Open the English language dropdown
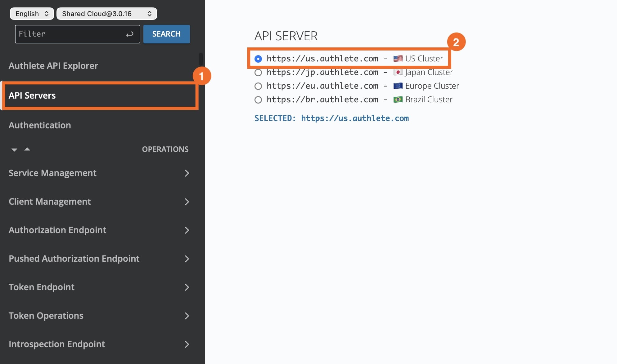This screenshot has height=364, width=617. pos(32,14)
